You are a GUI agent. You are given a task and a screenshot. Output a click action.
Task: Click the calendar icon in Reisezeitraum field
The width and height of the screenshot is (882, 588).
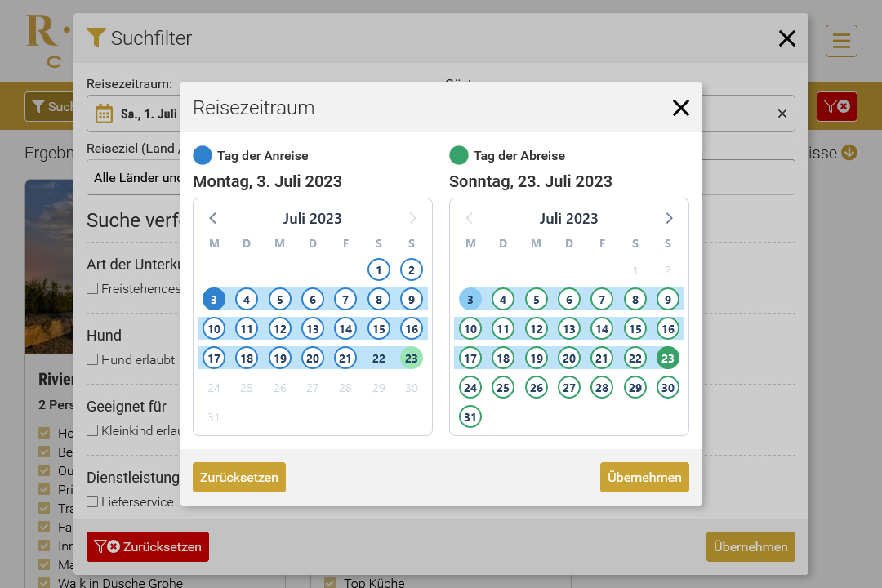[x=104, y=114]
